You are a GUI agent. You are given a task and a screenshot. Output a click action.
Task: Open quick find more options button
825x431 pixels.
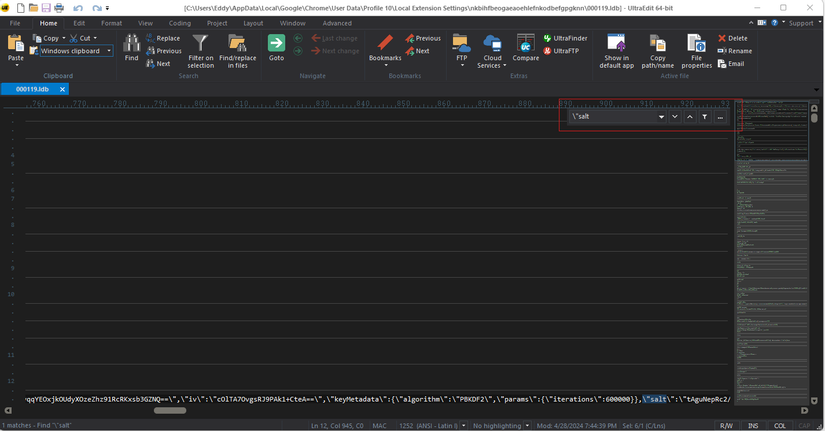(720, 116)
